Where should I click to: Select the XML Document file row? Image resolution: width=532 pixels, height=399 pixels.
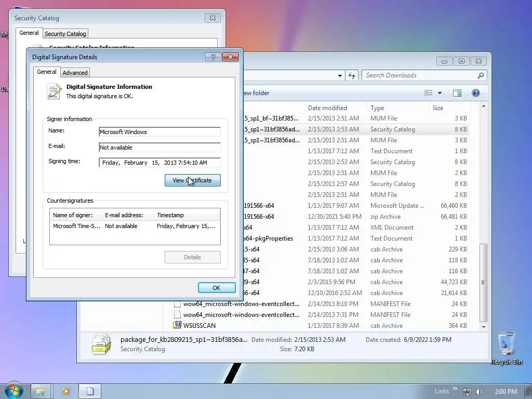click(x=356, y=228)
